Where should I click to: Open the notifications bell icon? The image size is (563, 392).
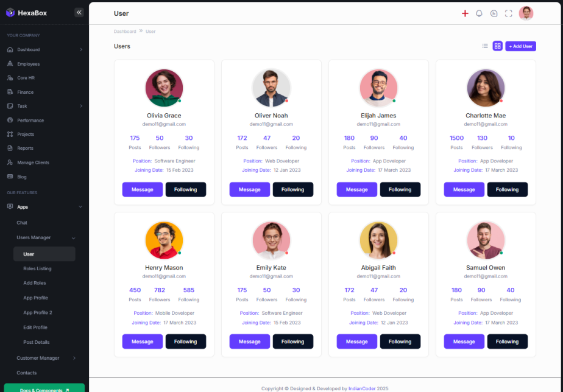coord(479,13)
